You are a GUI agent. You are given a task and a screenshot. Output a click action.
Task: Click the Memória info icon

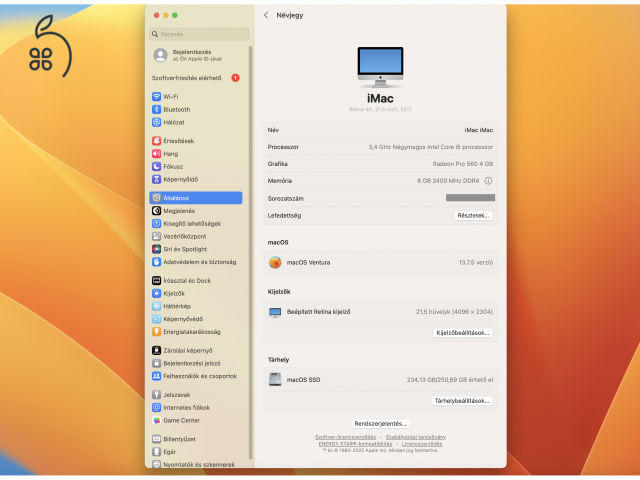pyautogui.click(x=488, y=180)
